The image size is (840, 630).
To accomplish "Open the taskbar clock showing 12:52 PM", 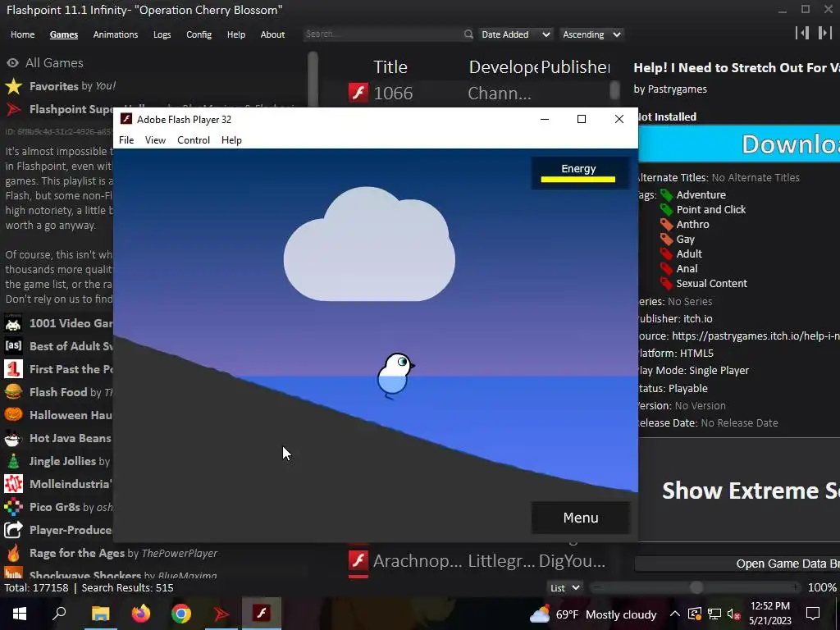I will coord(769,614).
